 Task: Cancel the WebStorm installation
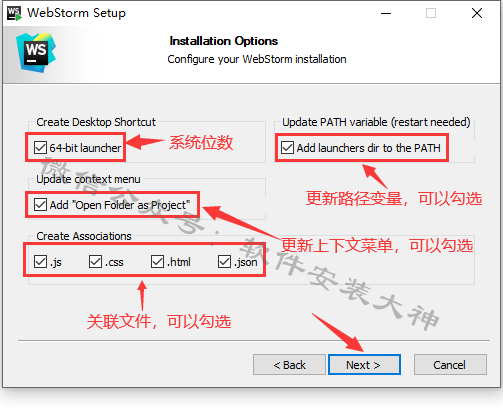coord(450,365)
